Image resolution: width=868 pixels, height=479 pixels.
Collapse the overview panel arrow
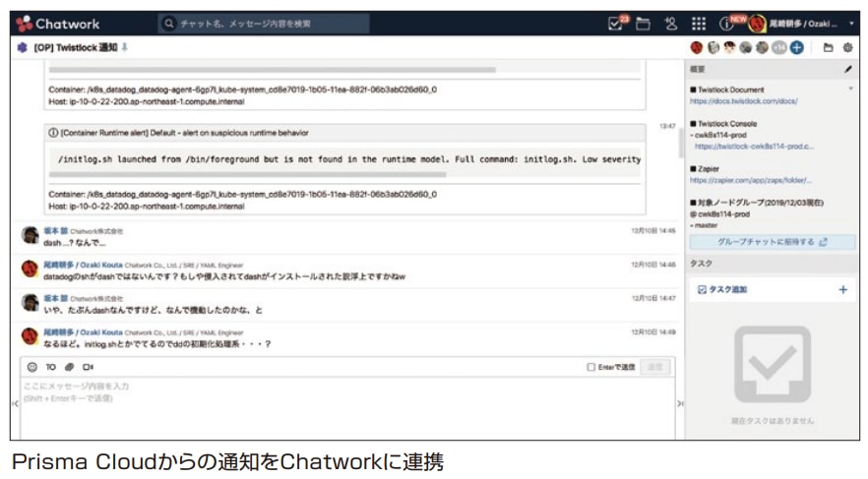851,89
